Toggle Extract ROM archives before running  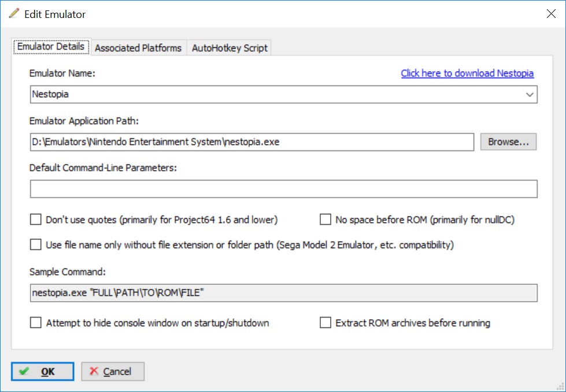pyautogui.click(x=325, y=323)
